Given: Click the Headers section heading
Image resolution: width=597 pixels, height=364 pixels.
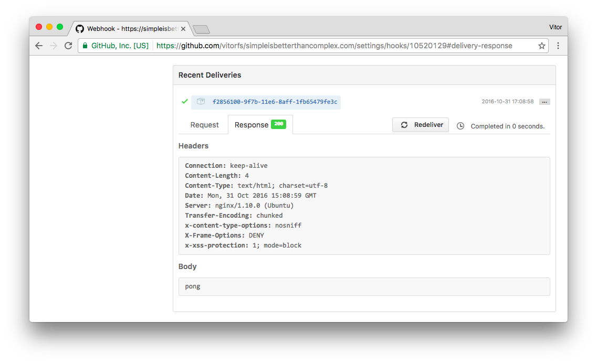Looking at the screenshot, I should (193, 146).
